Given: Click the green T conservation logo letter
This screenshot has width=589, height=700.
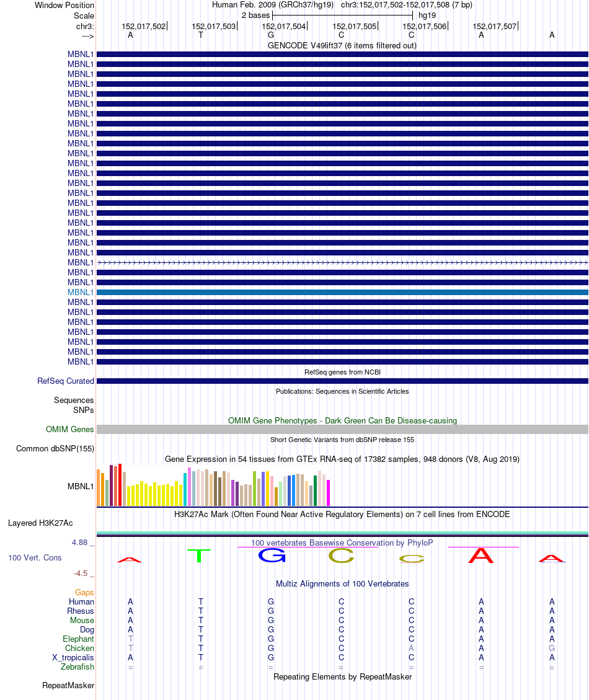Looking at the screenshot, I should 199,556.
